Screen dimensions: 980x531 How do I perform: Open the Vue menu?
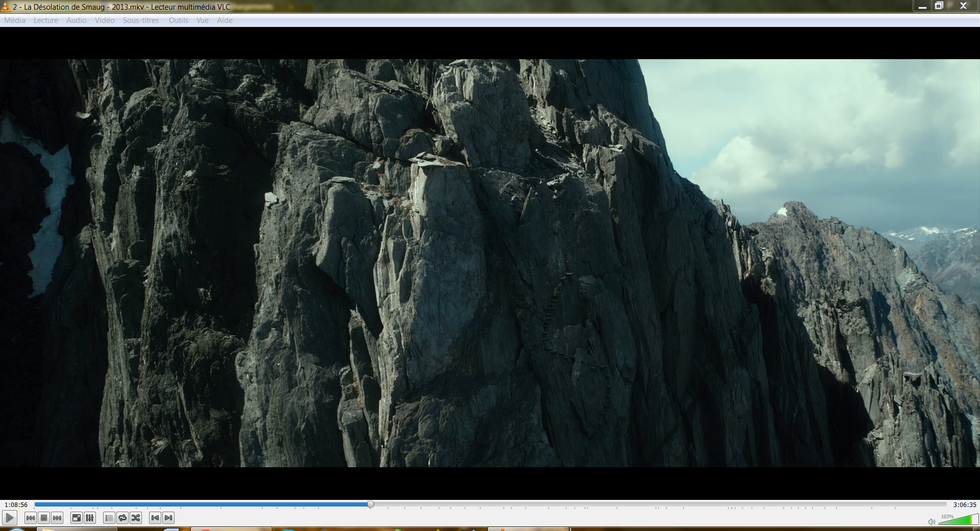point(203,20)
